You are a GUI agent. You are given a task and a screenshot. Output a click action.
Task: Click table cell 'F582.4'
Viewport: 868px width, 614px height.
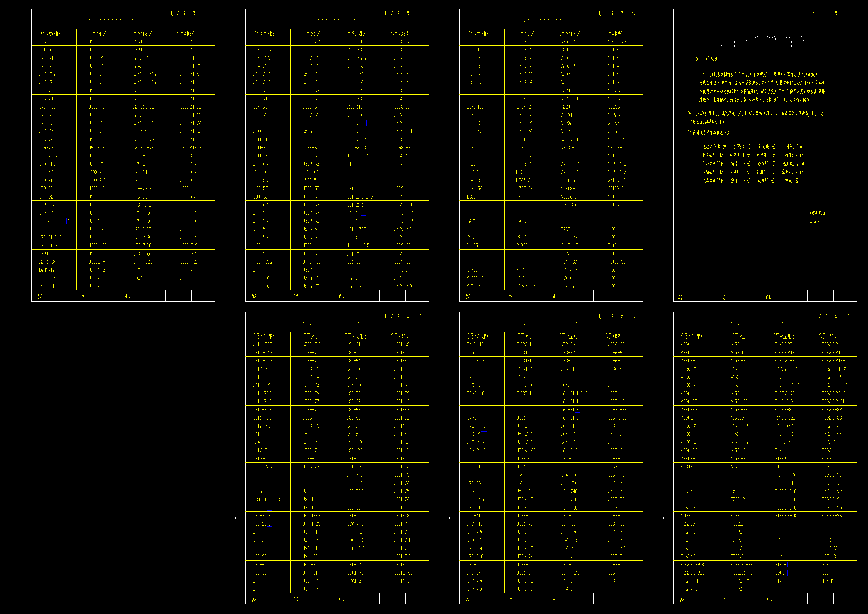(x=828, y=451)
